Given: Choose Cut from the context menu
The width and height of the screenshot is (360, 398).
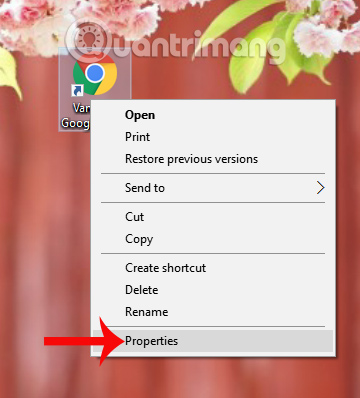Looking at the screenshot, I should (213, 217).
